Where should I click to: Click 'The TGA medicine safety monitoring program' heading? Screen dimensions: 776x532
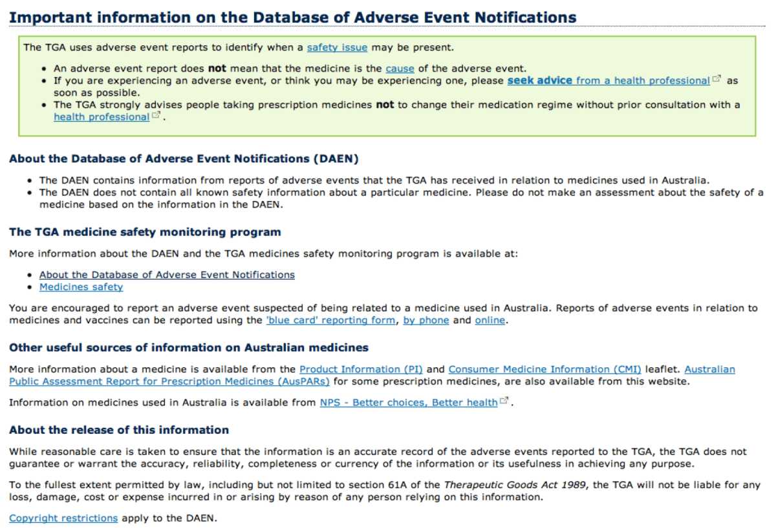pyautogui.click(x=145, y=232)
